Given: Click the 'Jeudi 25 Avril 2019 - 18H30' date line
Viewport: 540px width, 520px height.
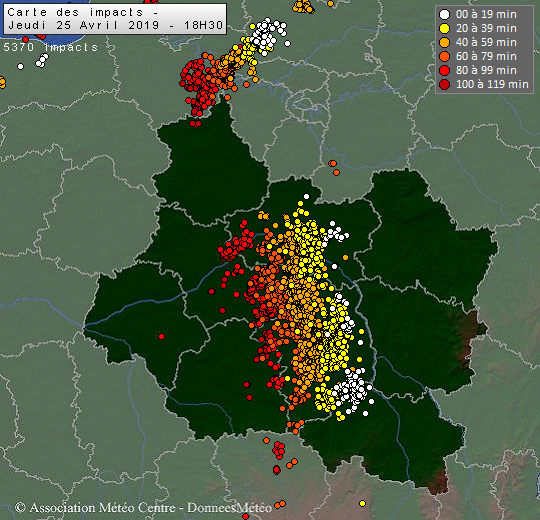Looking at the screenshot, I should [116, 25].
